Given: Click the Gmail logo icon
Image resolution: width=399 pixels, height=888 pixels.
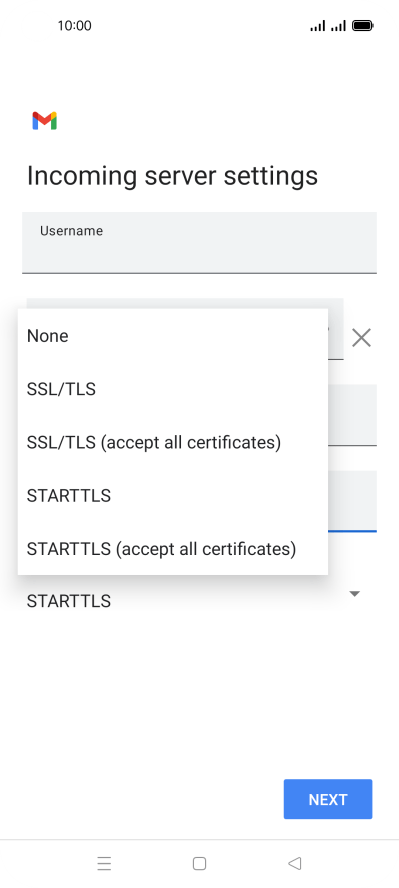Looking at the screenshot, I should [45, 121].
